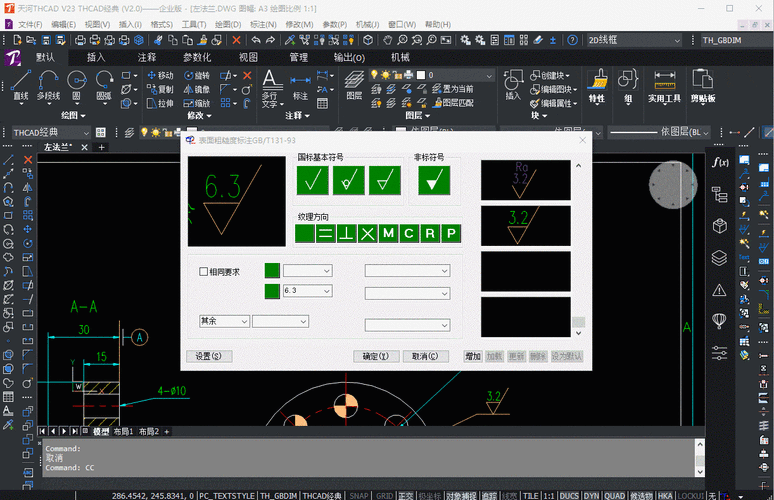Toggle SNAP mode in status bar
Image resolution: width=774 pixels, height=500 pixels.
pyautogui.click(x=359, y=495)
